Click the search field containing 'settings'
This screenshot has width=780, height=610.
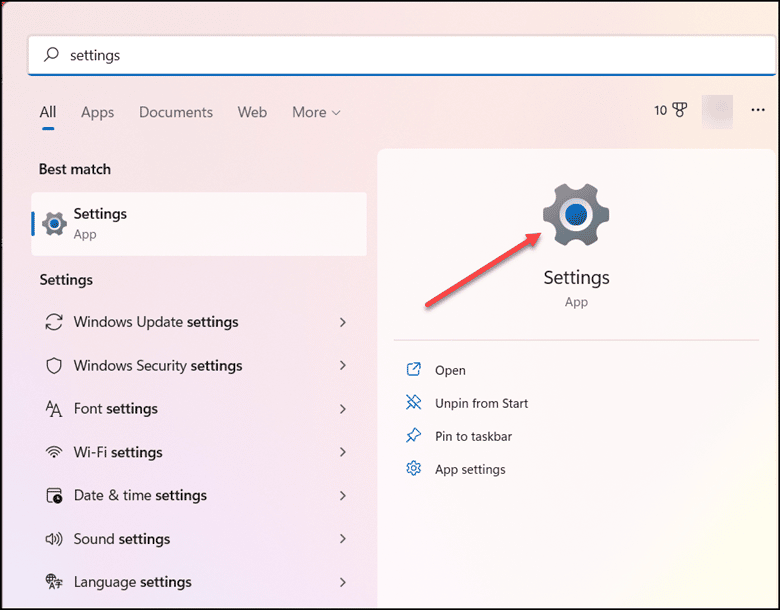click(402, 55)
